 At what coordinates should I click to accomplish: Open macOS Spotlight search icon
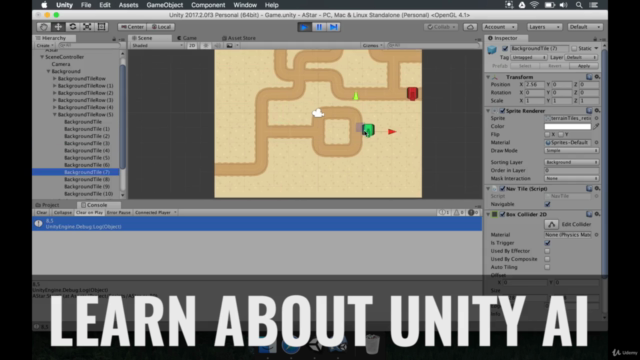[579, 5]
